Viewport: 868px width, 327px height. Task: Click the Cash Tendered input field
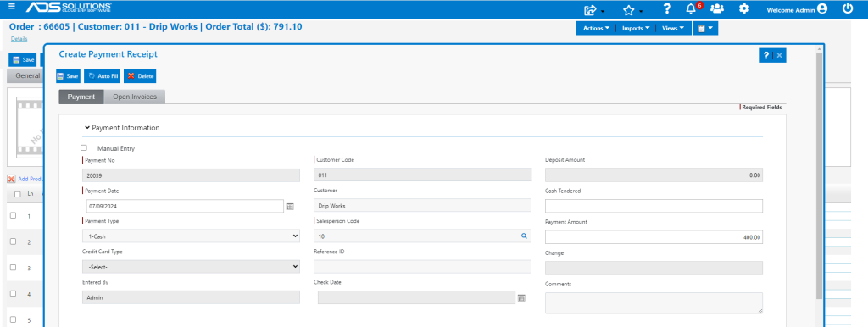click(654, 206)
